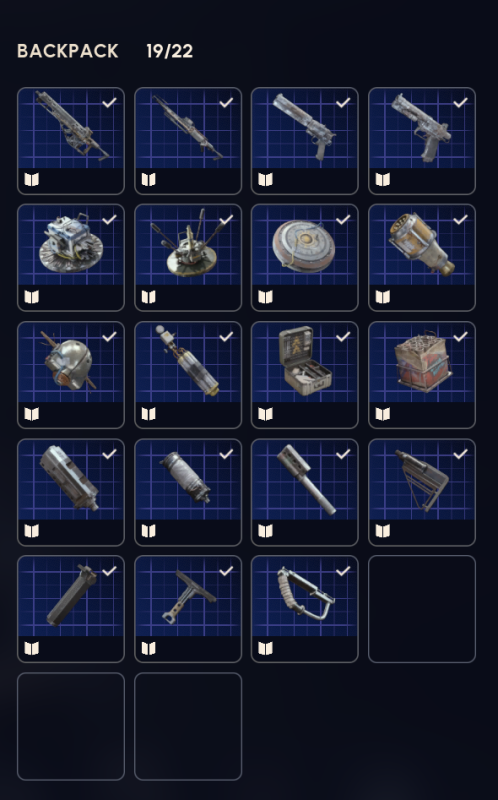Select the T-shaped stock blueprint item

click(188, 609)
